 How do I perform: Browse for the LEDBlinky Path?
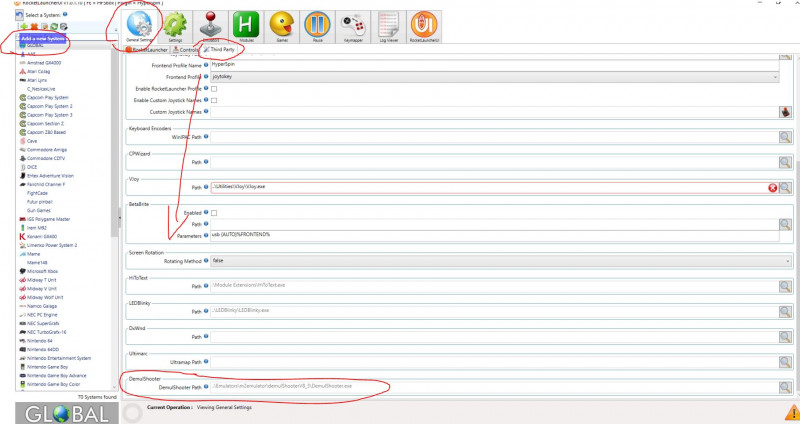[785, 311]
